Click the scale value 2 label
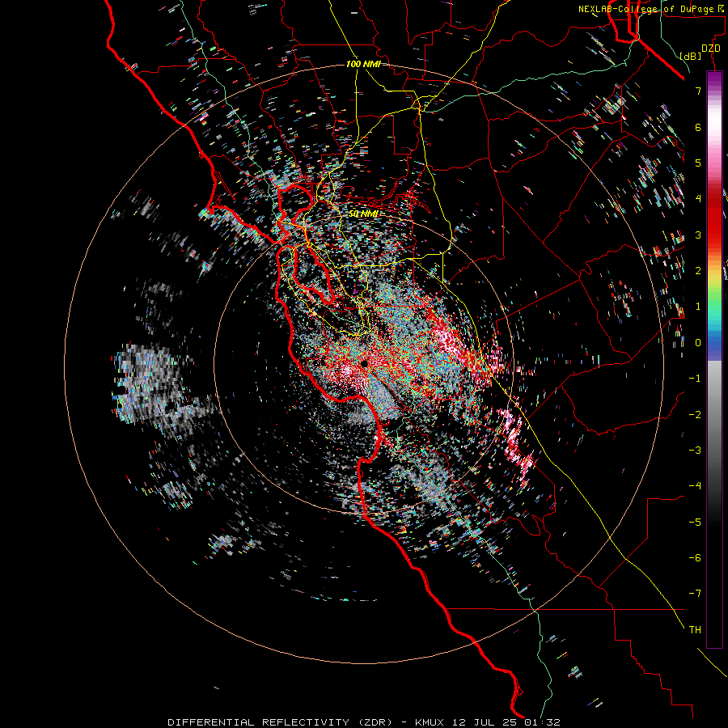728x728 pixels. point(698,271)
